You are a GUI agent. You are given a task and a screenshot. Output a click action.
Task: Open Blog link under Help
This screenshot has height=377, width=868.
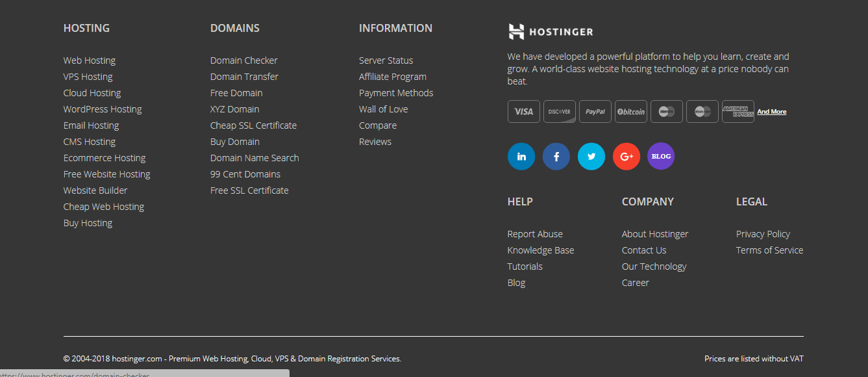coord(517,283)
